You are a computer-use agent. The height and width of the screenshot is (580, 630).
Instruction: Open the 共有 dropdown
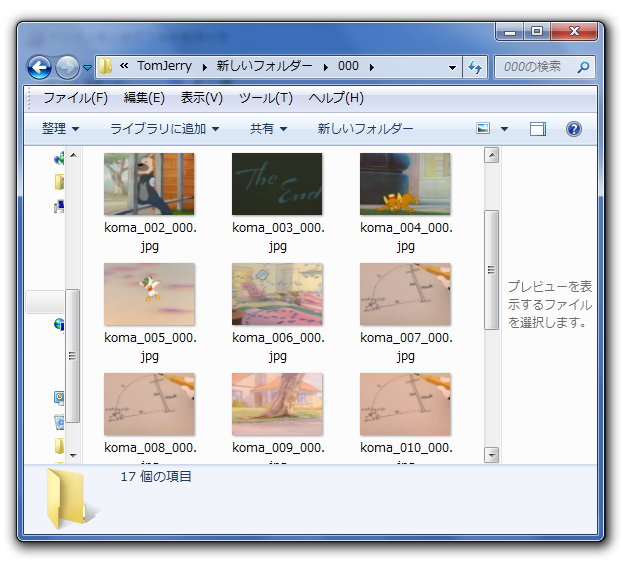(268, 129)
